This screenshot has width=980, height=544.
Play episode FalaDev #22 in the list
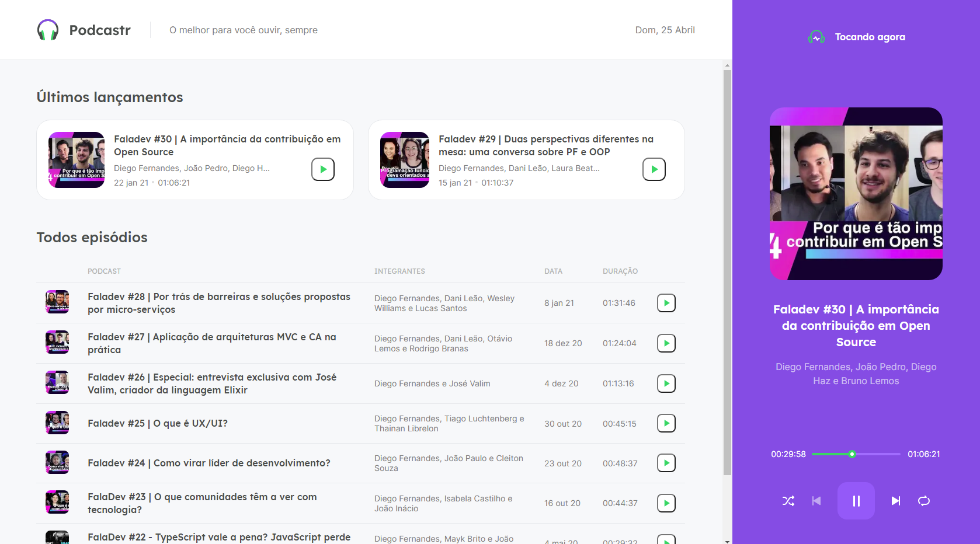coord(666,540)
